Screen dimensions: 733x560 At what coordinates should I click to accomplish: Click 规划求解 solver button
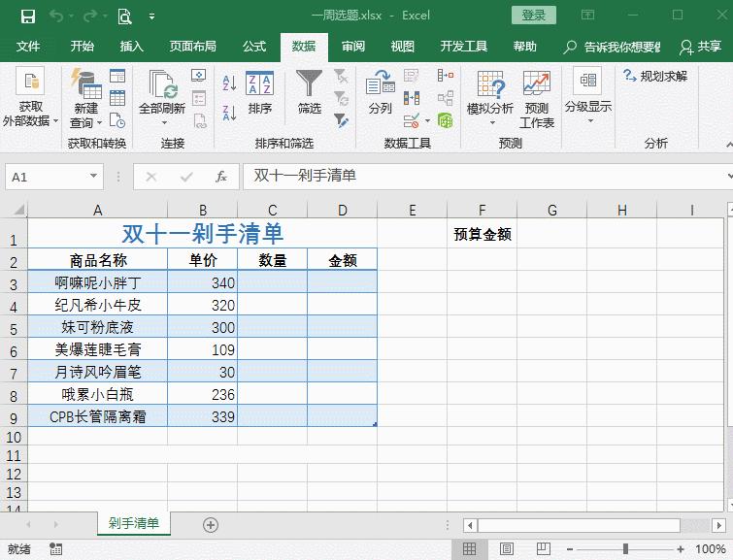655,76
